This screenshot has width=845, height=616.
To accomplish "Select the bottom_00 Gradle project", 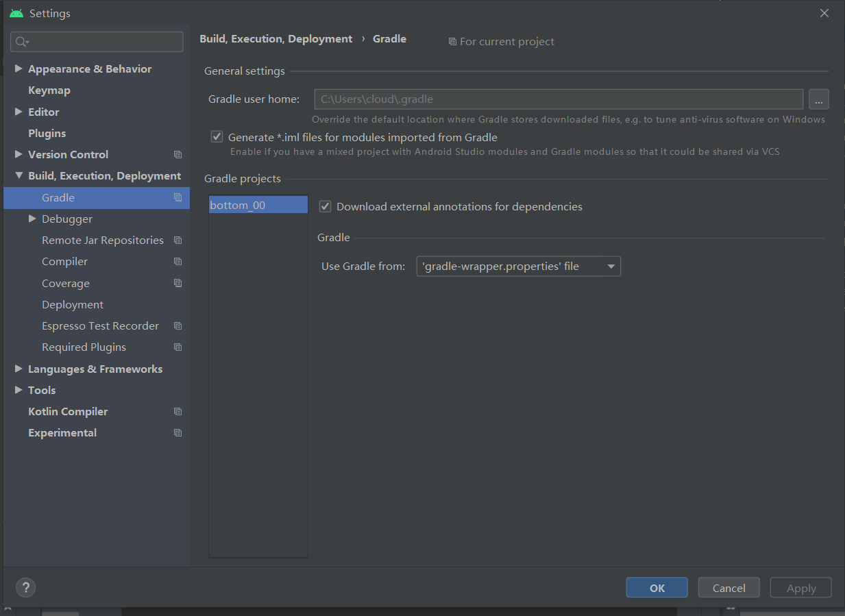I will [x=238, y=204].
